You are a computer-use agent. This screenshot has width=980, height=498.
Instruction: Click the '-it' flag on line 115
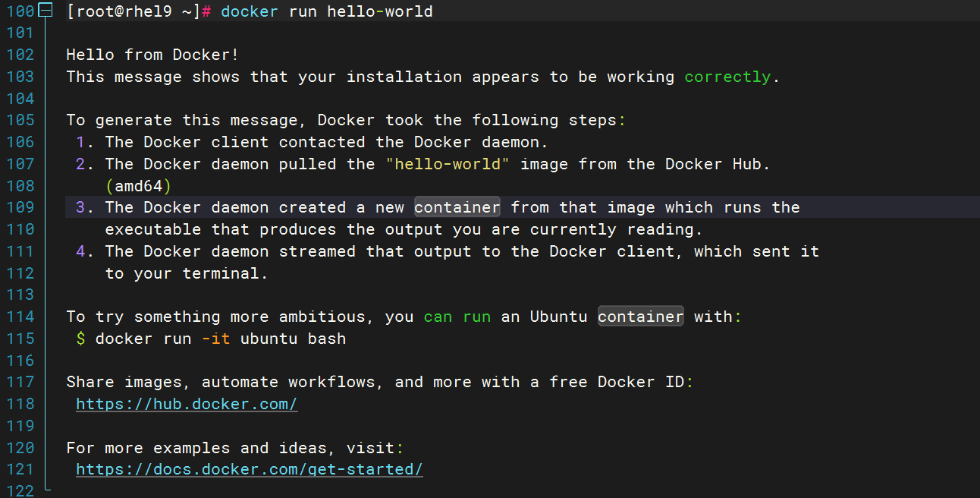pos(215,339)
